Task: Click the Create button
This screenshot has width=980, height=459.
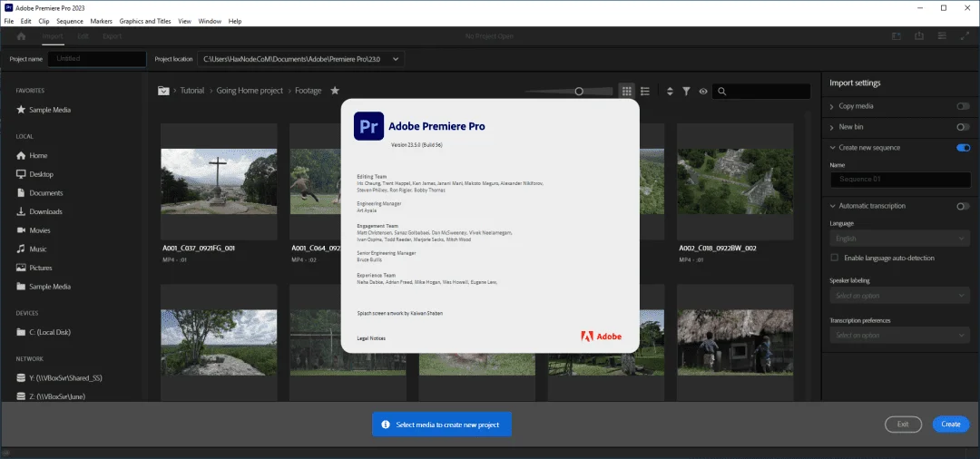Action: tap(951, 424)
